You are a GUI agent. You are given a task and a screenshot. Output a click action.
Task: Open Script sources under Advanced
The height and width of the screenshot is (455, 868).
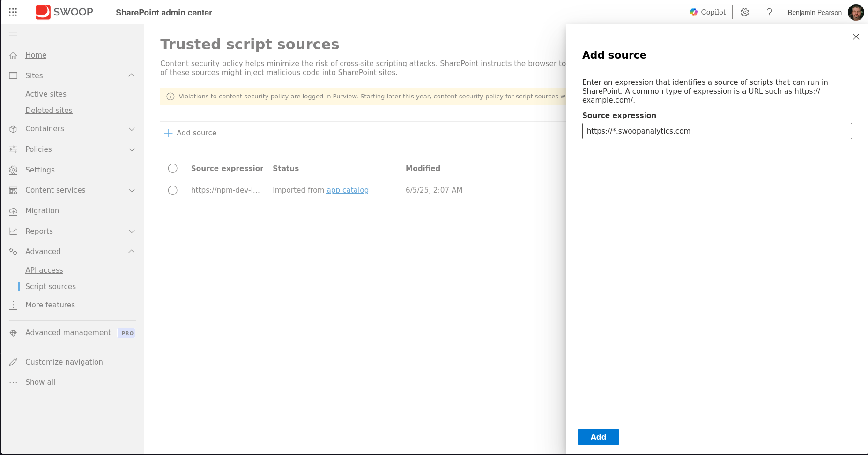click(x=51, y=286)
